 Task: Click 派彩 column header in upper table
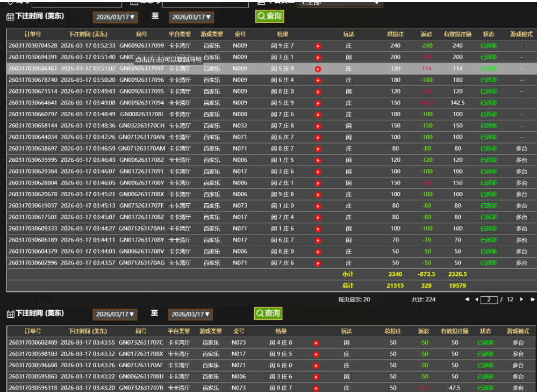(x=426, y=34)
